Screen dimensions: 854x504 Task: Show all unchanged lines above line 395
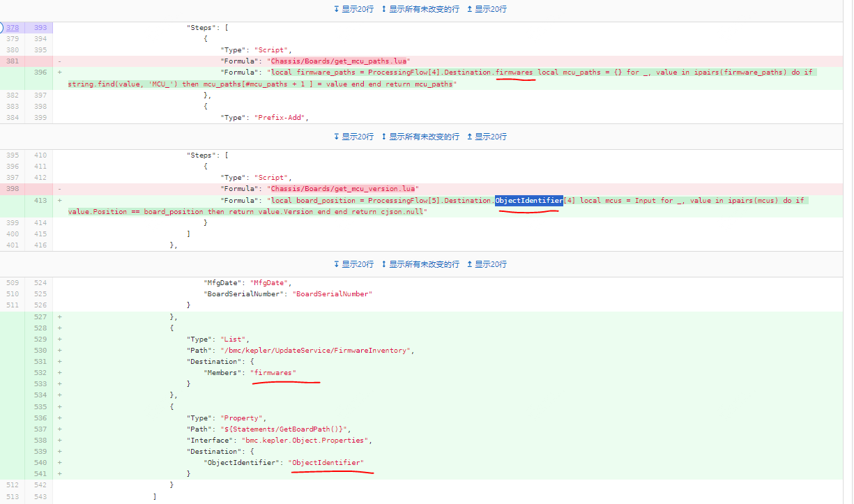coord(419,137)
